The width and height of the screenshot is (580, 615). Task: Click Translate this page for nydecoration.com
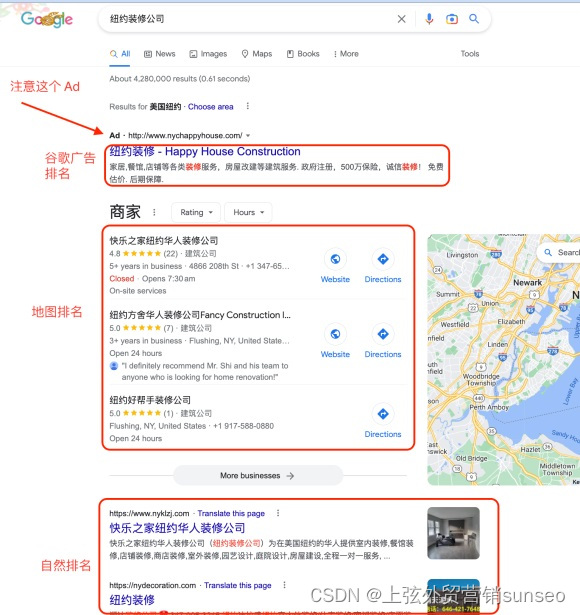tap(238, 585)
